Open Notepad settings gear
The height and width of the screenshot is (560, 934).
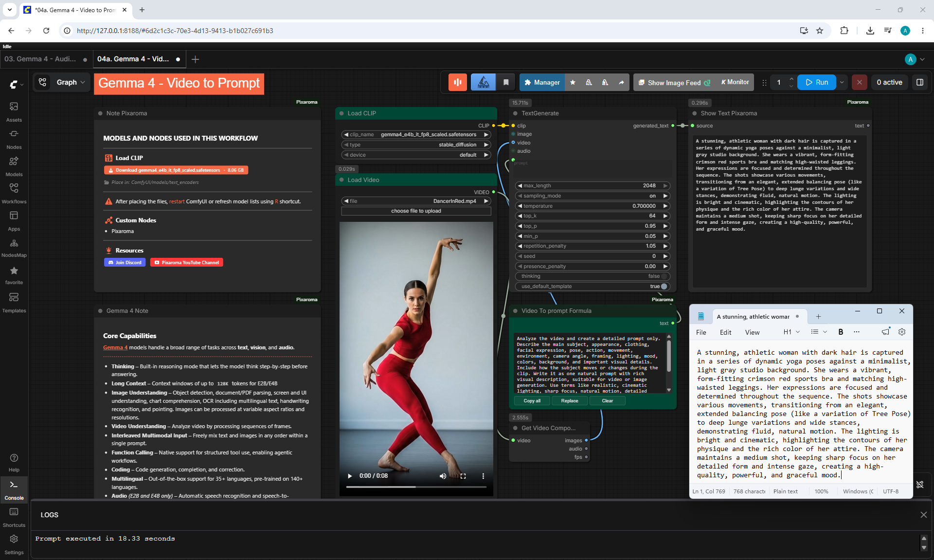click(902, 332)
